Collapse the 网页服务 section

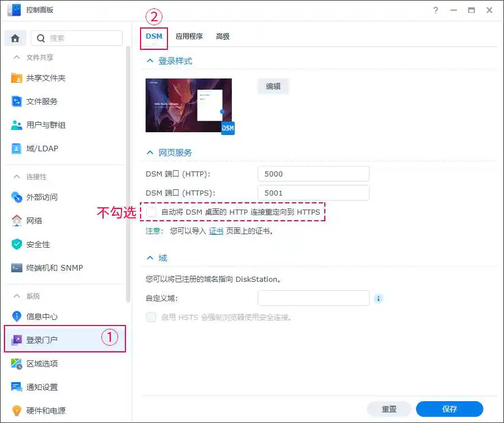click(x=150, y=152)
